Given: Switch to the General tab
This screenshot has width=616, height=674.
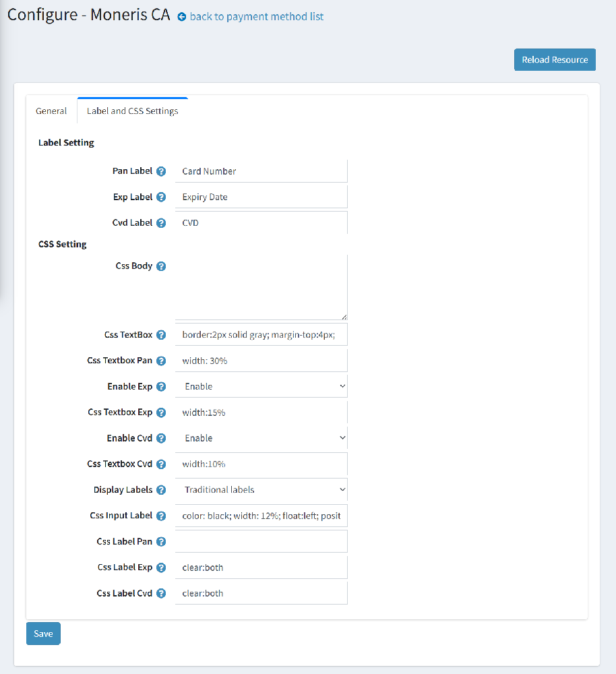Looking at the screenshot, I should point(51,111).
